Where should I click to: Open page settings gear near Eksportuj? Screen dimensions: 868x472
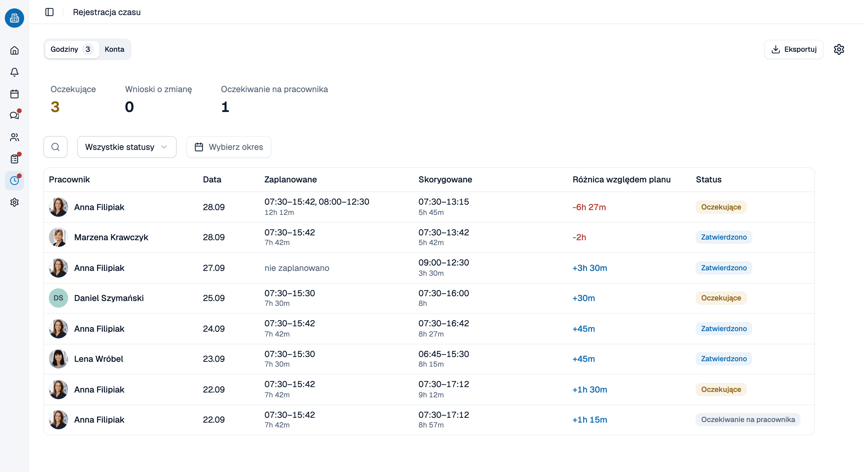click(x=839, y=49)
